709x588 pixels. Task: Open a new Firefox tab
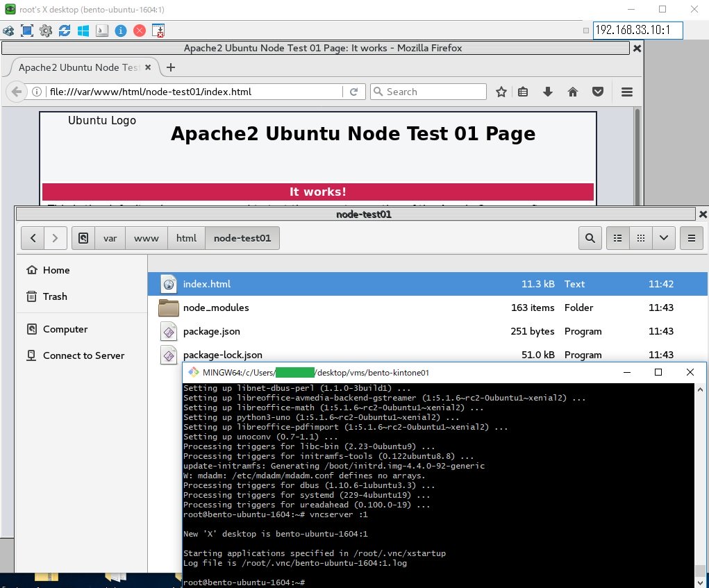(170, 67)
